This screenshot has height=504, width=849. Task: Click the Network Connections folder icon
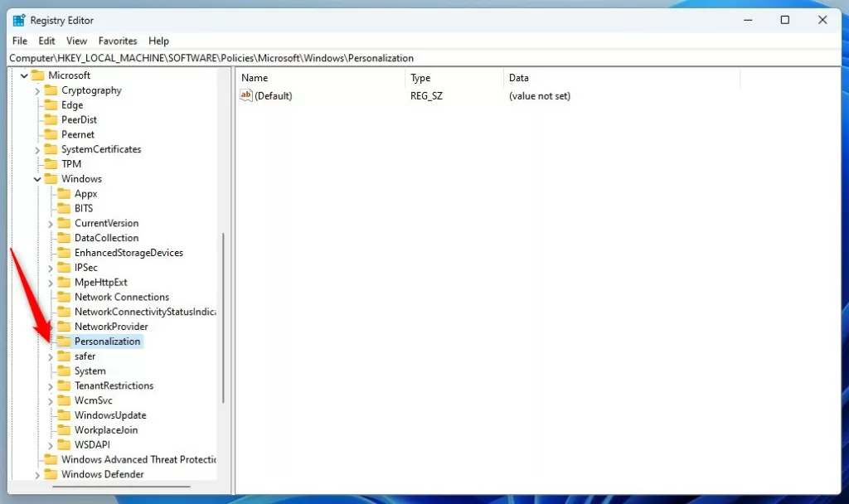64,297
